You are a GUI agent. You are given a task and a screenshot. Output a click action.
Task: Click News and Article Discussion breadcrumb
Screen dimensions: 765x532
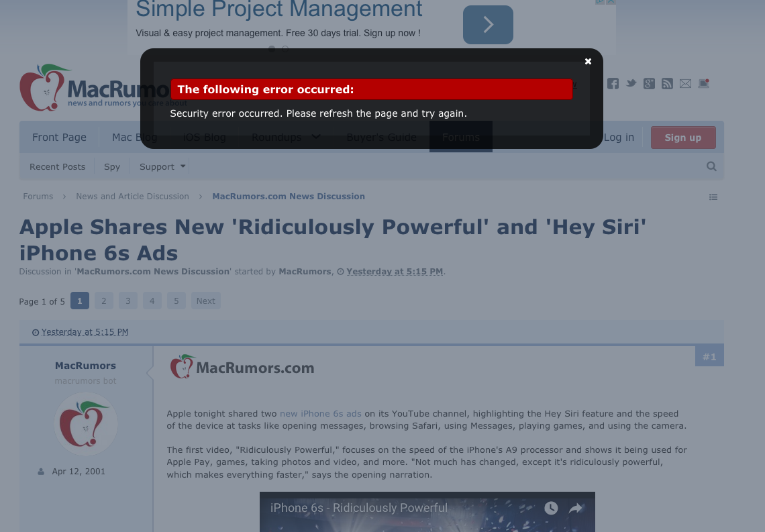[132, 197]
